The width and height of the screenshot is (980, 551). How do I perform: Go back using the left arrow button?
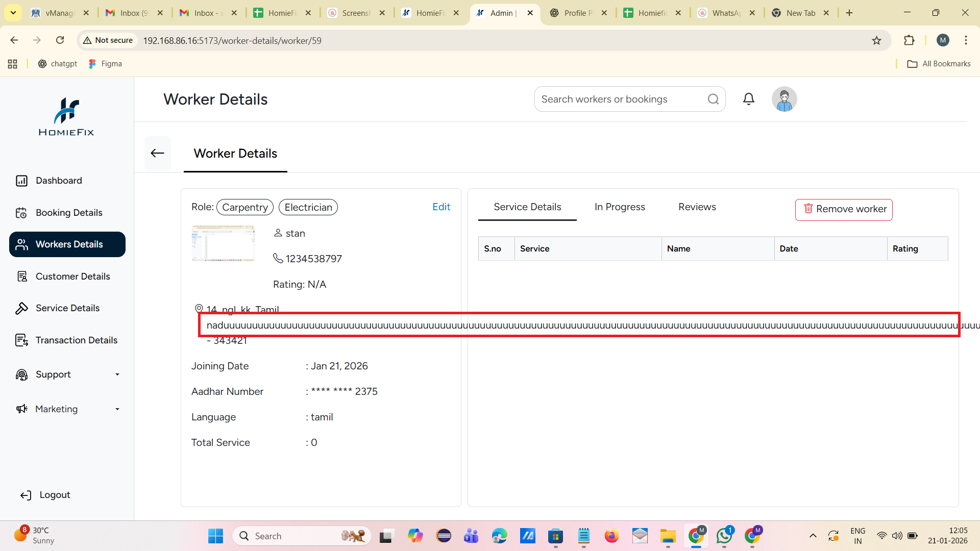pyautogui.click(x=157, y=153)
